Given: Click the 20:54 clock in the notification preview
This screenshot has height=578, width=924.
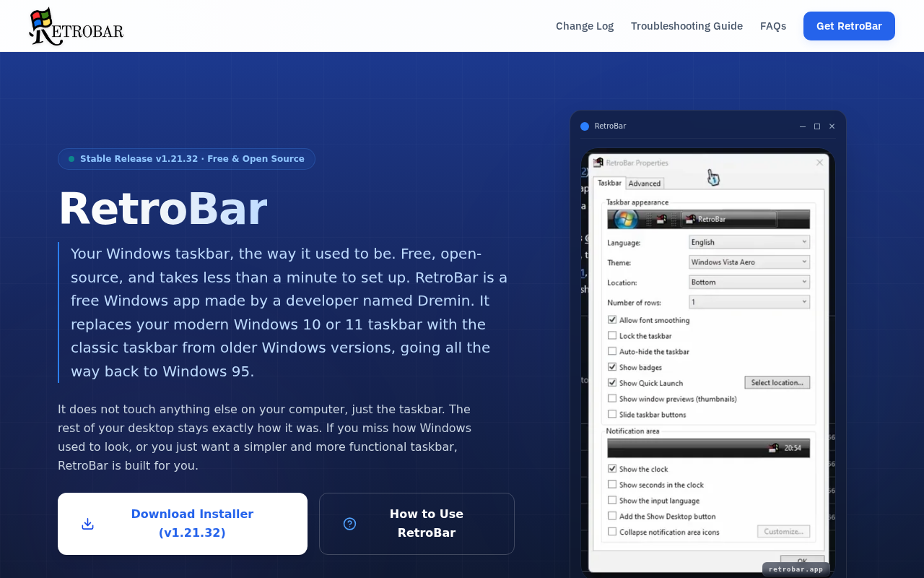Looking at the screenshot, I should coord(793,448).
